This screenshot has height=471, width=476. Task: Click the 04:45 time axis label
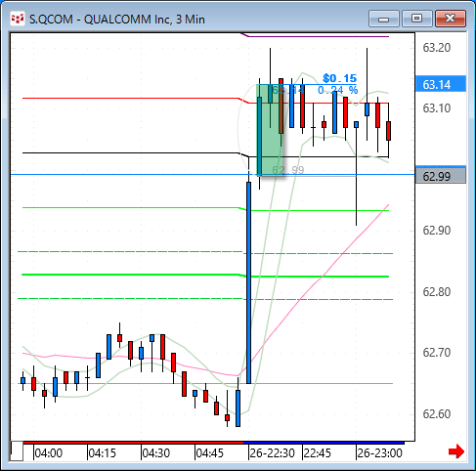[x=210, y=453]
